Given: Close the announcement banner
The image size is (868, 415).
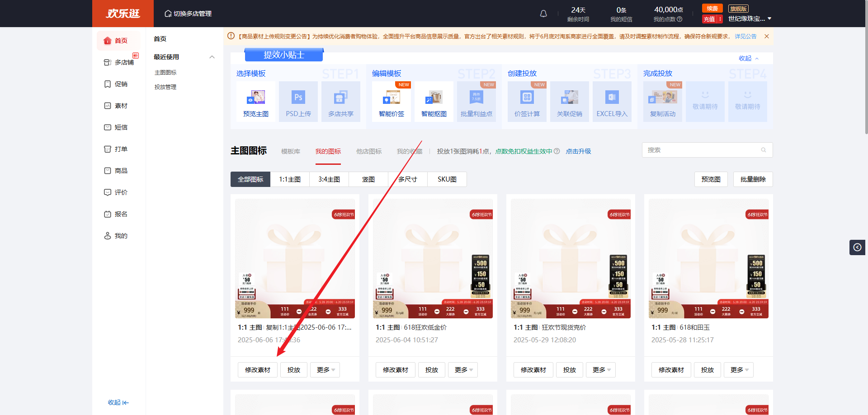Looking at the screenshot, I should 767,36.
